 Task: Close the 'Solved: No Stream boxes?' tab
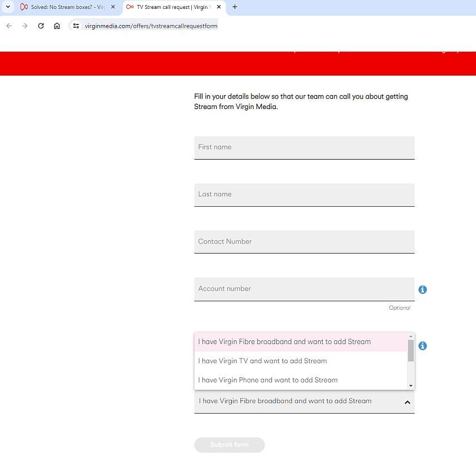click(113, 7)
